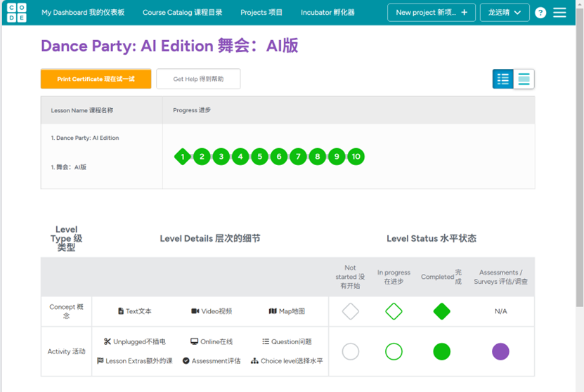Open level 4 progress bubble
This screenshot has width=584, height=392.
coord(240,157)
